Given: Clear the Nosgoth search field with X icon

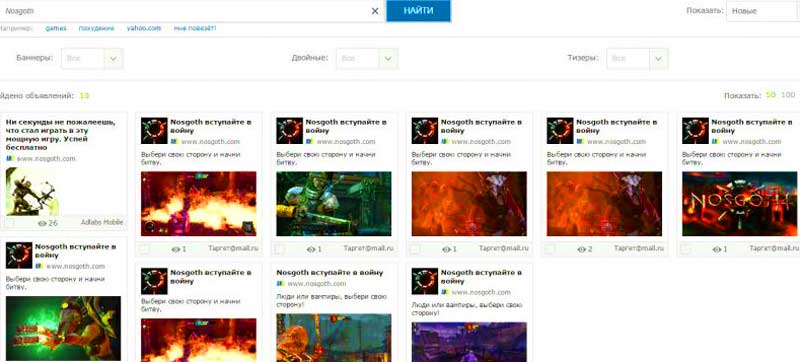Looking at the screenshot, I should [x=375, y=11].
